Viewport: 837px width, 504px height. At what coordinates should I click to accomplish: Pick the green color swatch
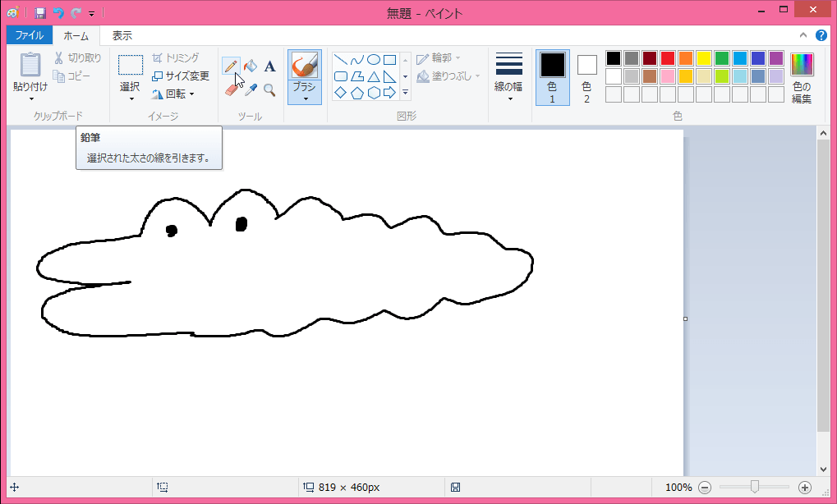[722, 58]
